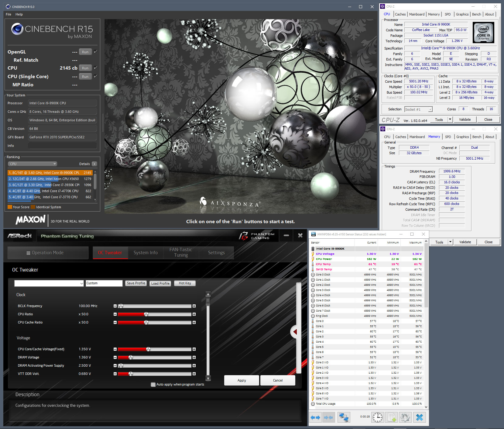This screenshot has height=429, width=504.
Task: Open the Socket #1 selection dropdown in CPU-Z
Action: (x=418, y=109)
